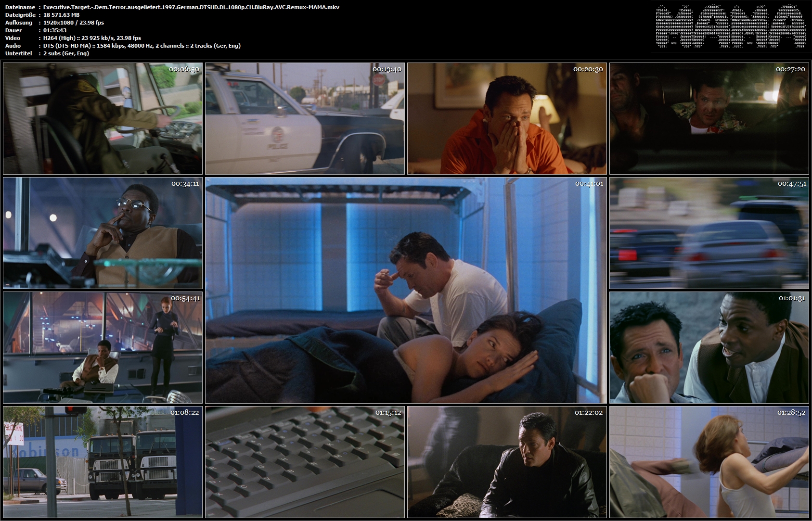Open the police car thumbnail at 00:13:40

[305, 118]
